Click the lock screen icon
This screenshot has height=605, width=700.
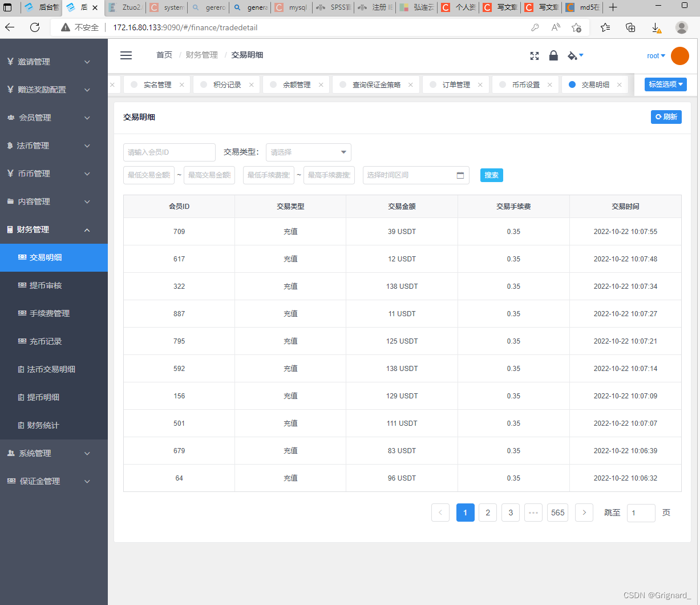point(553,55)
